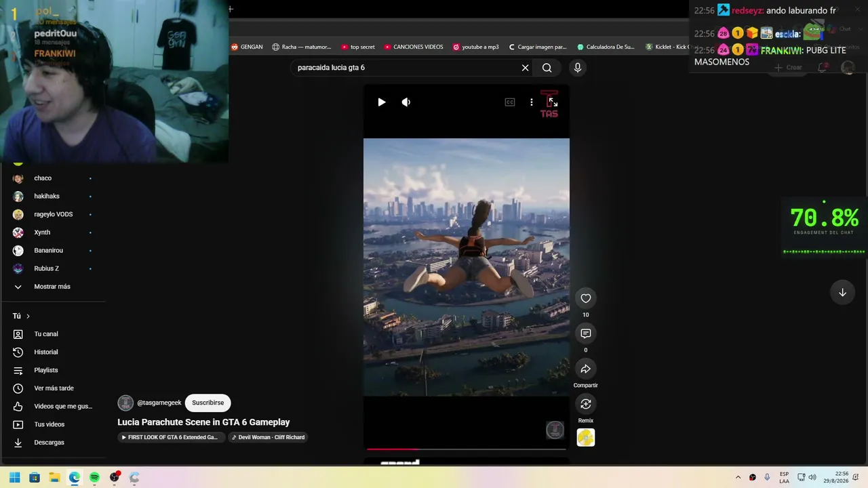Switch to Microsoft Edge in the taskbar
The width and height of the screenshot is (868, 488).
(x=75, y=477)
